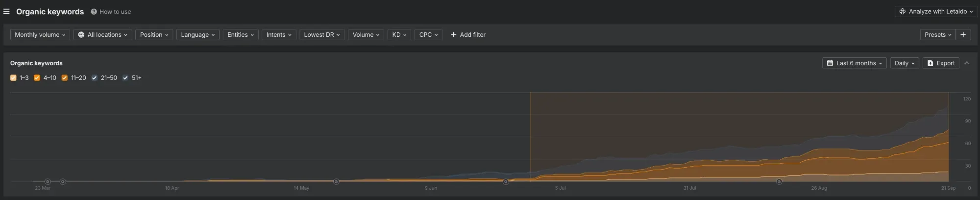This screenshot has width=980, height=200.
Task: Open the hamburger navigation menu
Action: click(x=6, y=11)
